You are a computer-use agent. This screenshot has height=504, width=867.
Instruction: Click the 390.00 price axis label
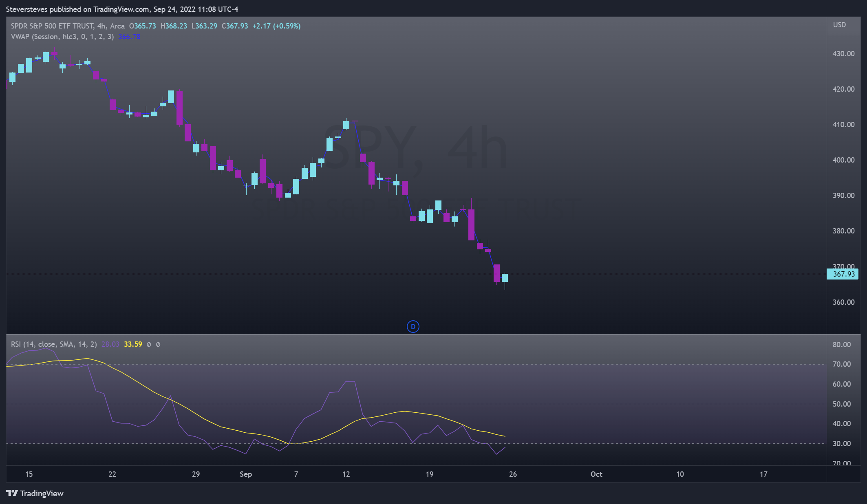click(x=843, y=196)
